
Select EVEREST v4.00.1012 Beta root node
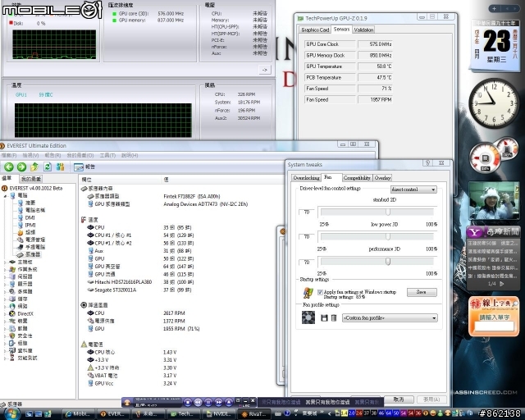point(36,188)
